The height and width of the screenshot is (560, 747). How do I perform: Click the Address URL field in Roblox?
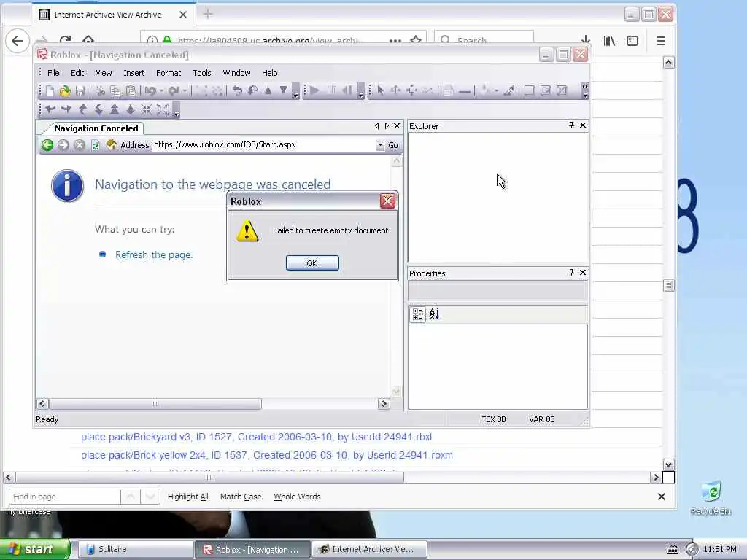[x=264, y=145]
